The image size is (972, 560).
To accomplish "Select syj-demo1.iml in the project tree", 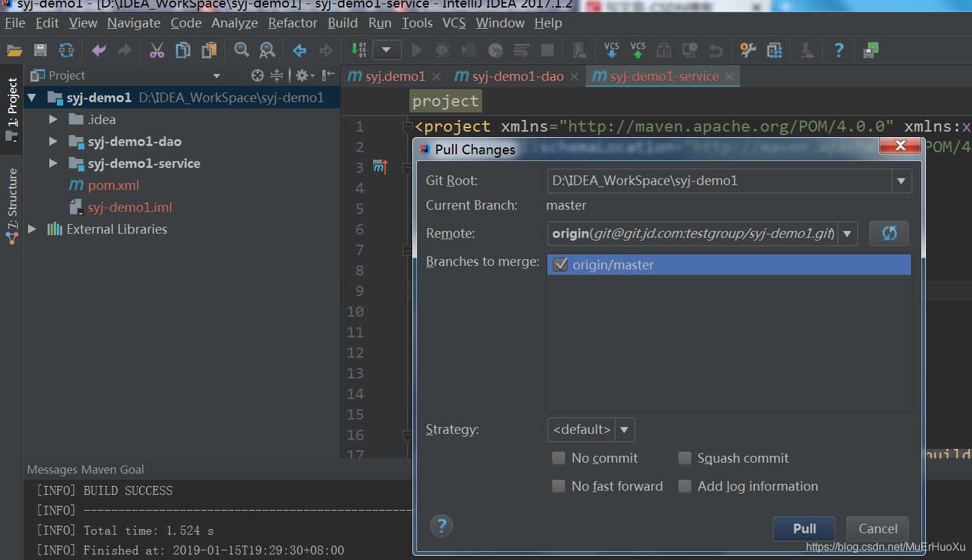I will (130, 208).
